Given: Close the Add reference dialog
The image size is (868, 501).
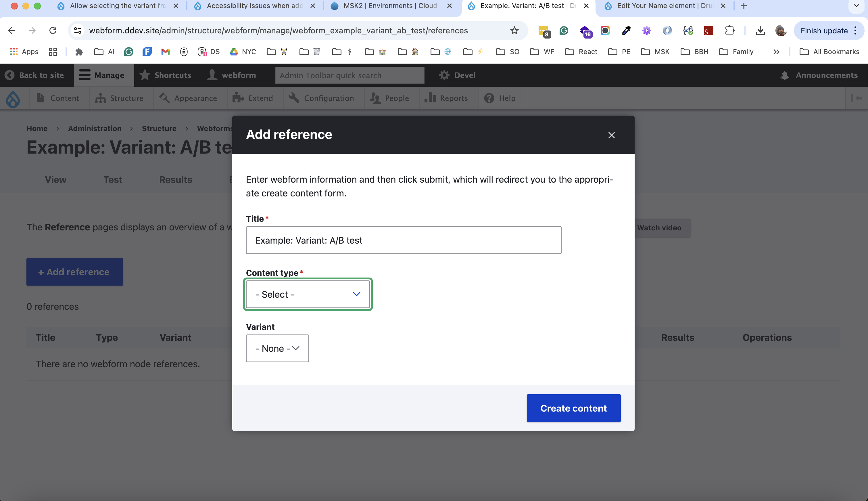Looking at the screenshot, I should tap(611, 135).
